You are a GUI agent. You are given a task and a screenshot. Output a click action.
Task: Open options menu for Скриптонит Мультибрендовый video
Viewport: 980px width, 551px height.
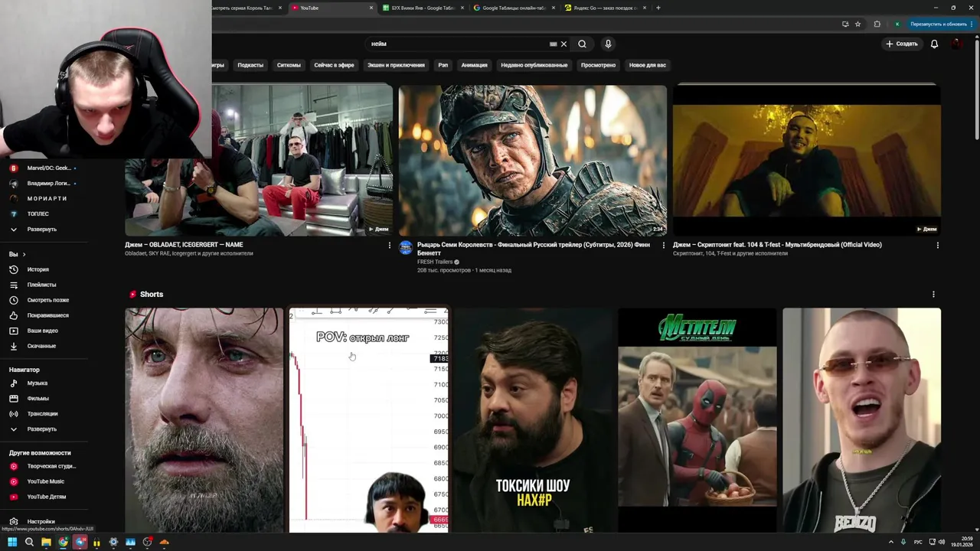pos(937,245)
